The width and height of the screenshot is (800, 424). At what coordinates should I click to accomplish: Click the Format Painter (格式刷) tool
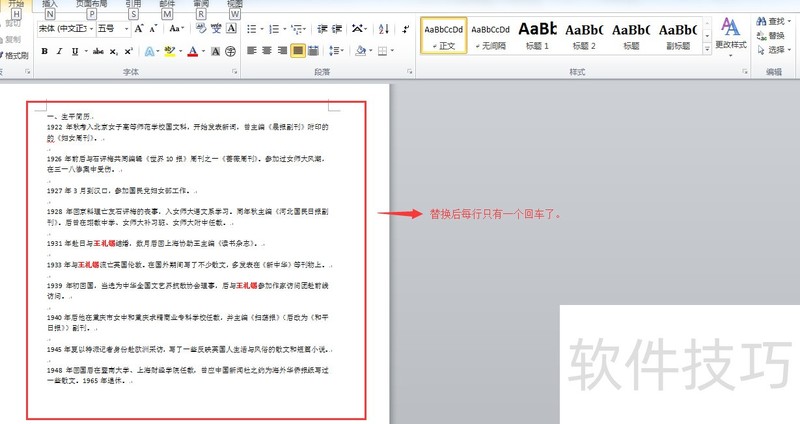click(16, 56)
